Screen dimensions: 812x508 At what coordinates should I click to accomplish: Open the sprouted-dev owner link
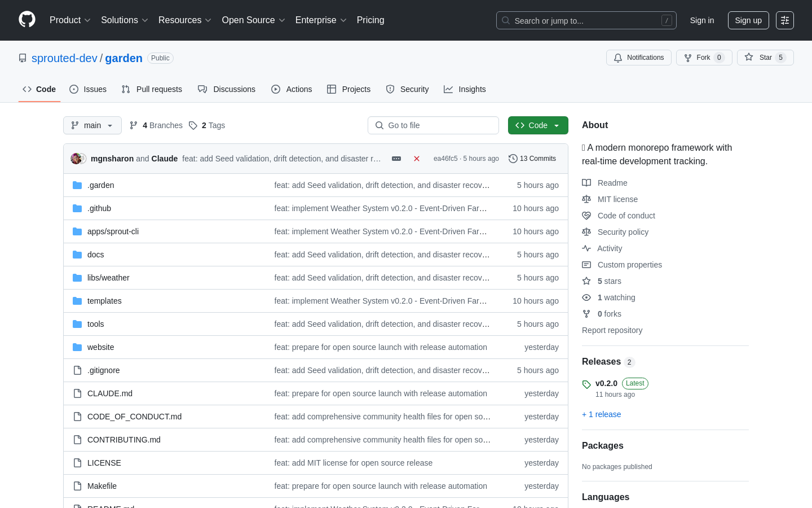click(64, 58)
